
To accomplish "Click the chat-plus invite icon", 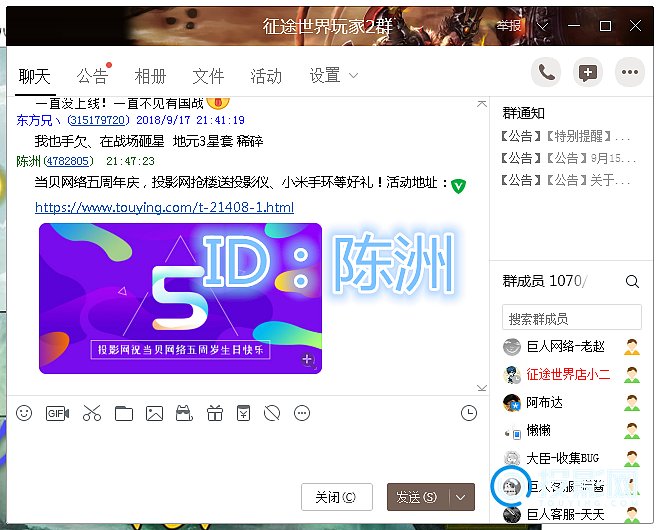I will click(x=588, y=72).
